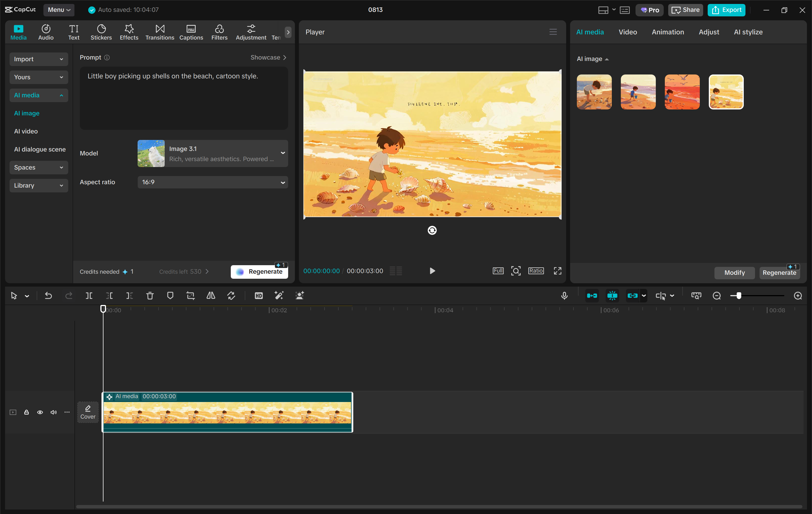Switch to the Animation tab
812x514 pixels.
668,32
